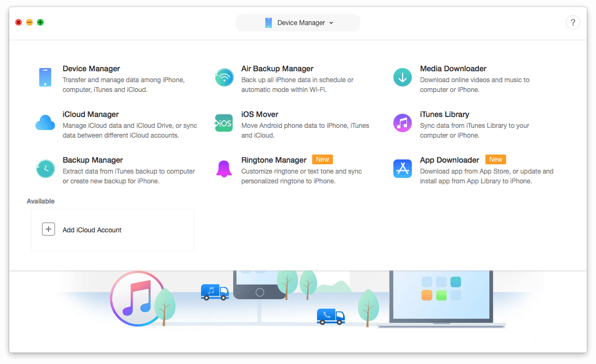Click the Device Manager phone icon in the grid
This screenshot has height=364, width=596.
[45, 77]
